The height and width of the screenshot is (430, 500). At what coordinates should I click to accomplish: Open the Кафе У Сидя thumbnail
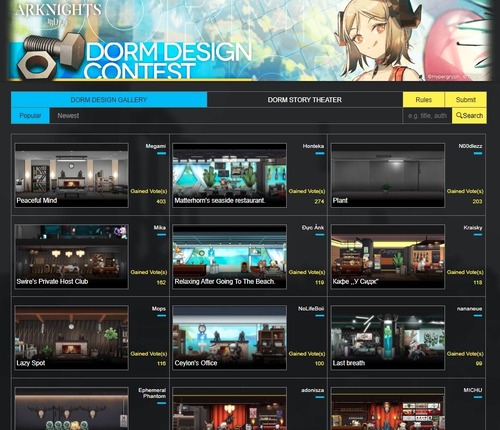coord(388,256)
